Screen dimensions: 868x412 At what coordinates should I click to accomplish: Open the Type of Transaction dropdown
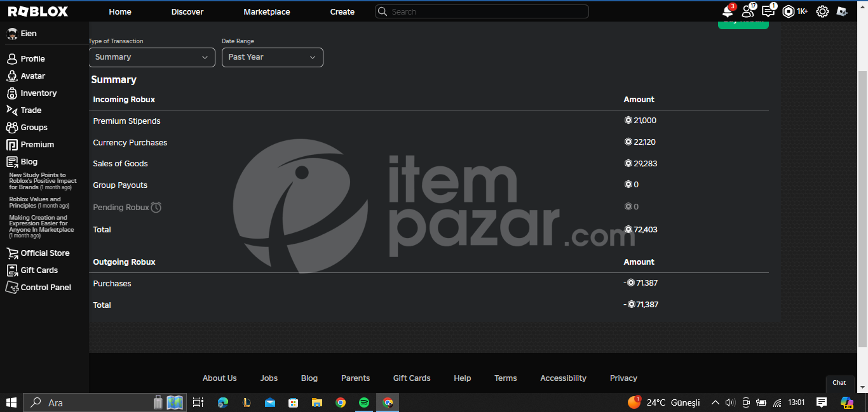[152, 57]
